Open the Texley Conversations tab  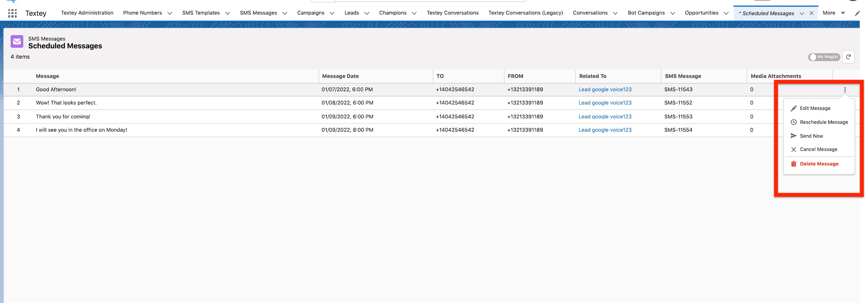pos(453,13)
